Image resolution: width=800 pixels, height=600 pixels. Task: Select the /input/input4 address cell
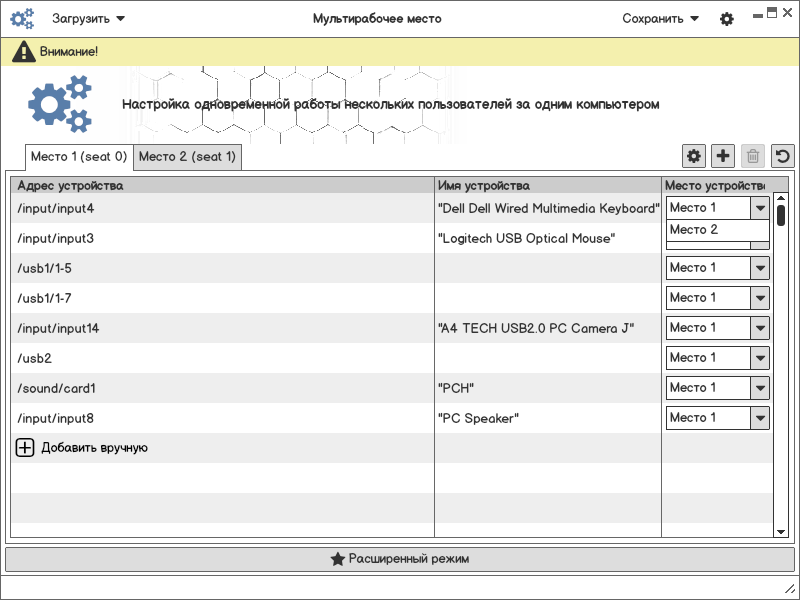tap(222, 208)
